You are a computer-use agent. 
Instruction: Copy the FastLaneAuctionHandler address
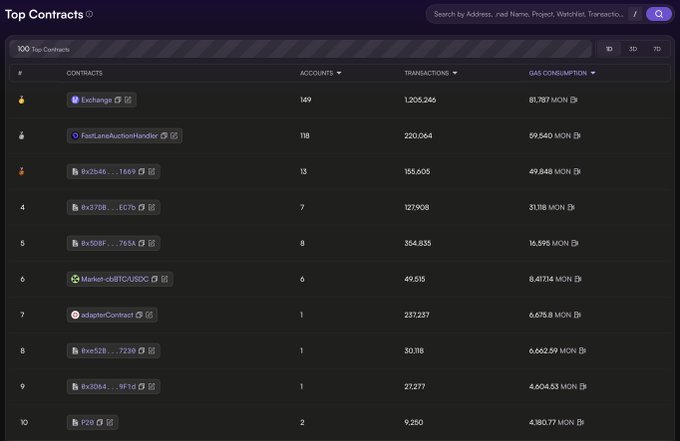click(164, 136)
